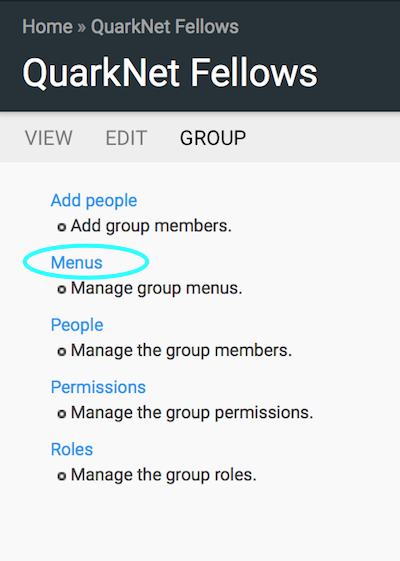Open the People link
400x561 pixels.
pos(77,325)
